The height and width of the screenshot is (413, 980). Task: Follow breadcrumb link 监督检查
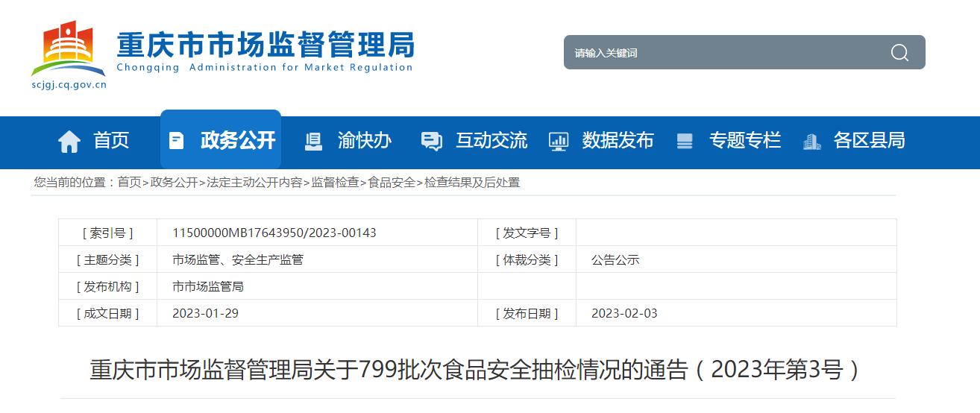point(335,183)
